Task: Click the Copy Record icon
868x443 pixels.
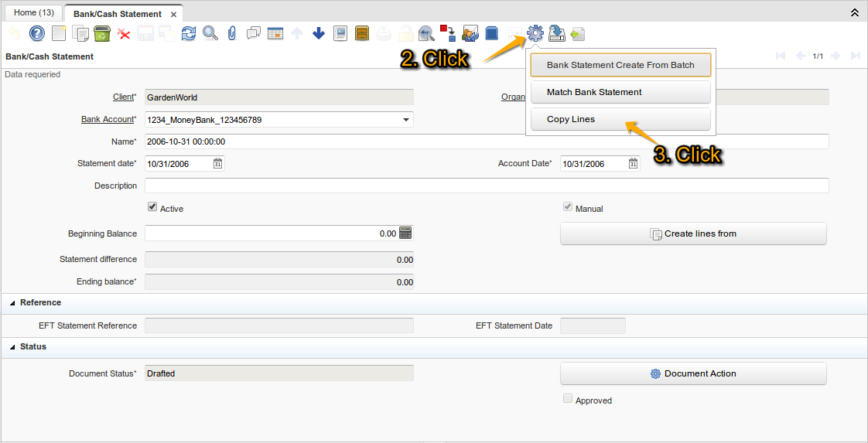Action: pos(80,34)
